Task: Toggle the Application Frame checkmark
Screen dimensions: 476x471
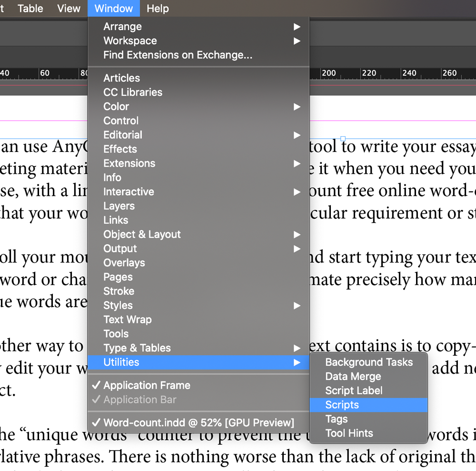Action: (x=147, y=385)
